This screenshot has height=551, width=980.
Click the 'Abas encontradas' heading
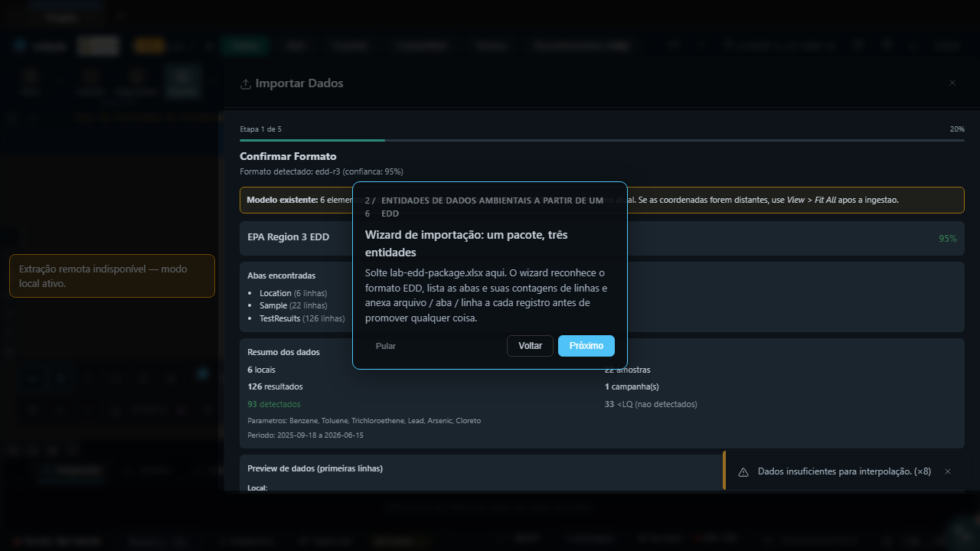281,275
